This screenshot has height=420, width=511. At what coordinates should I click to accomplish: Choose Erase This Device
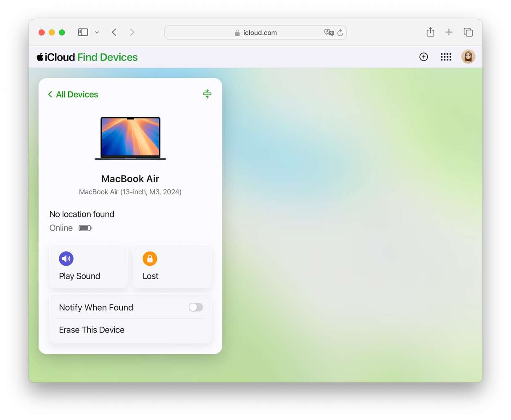point(131,330)
